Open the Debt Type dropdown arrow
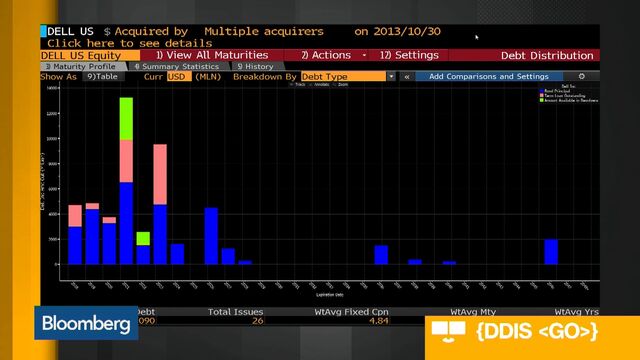Image resolution: width=640 pixels, height=360 pixels. click(391, 76)
